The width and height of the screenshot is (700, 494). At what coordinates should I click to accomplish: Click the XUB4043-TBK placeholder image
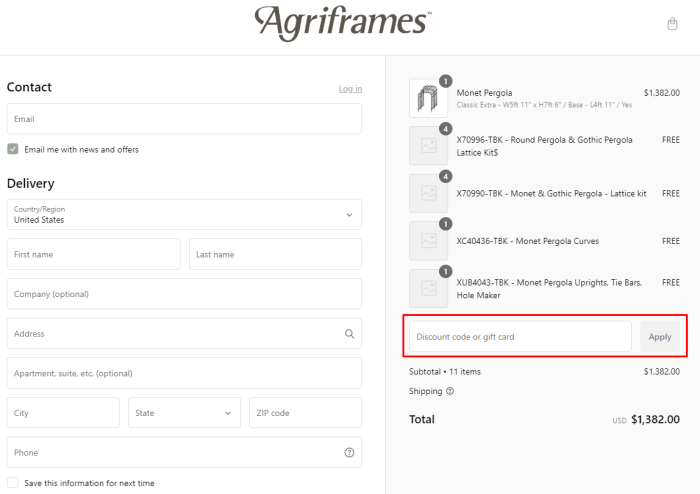[x=428, y=288]
